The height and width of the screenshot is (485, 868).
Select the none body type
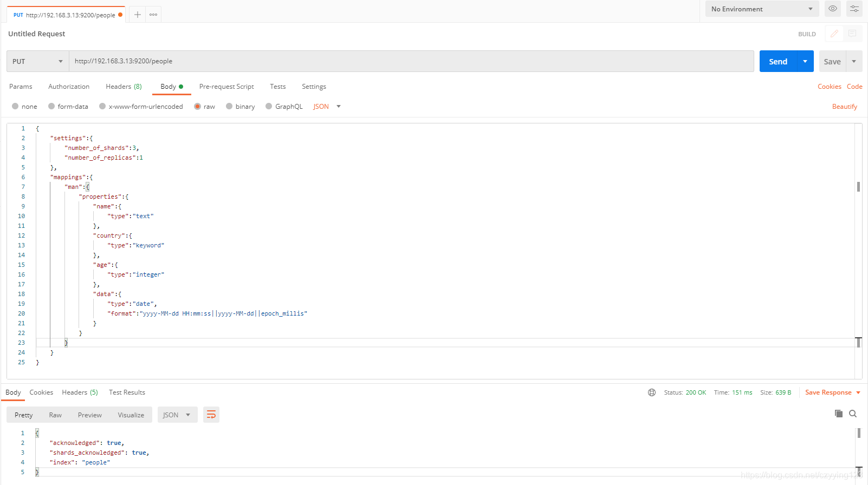point(24,107)
